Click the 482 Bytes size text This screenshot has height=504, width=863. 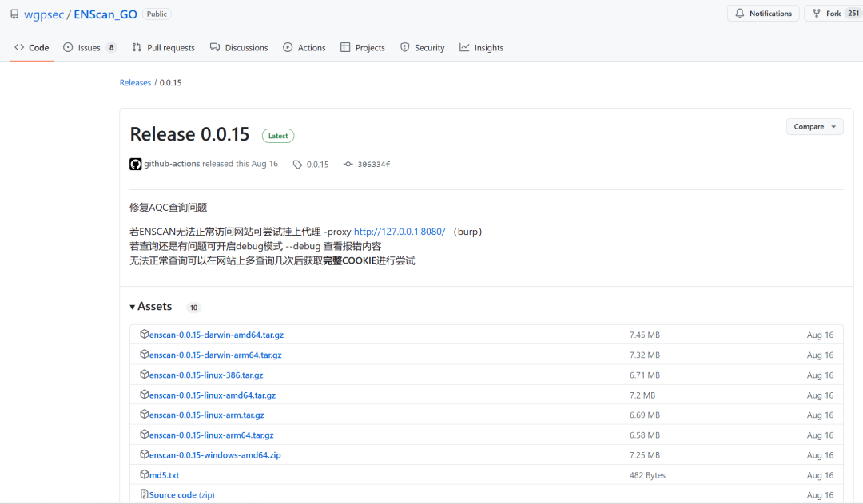647,475
